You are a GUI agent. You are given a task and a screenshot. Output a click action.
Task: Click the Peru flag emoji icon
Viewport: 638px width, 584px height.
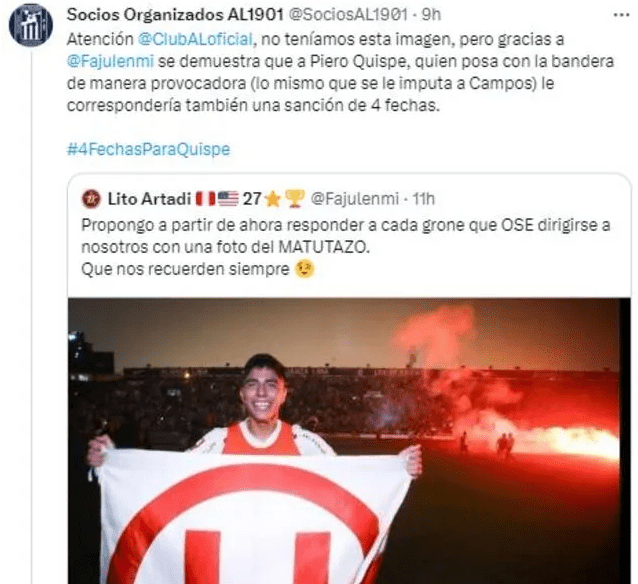205,199
